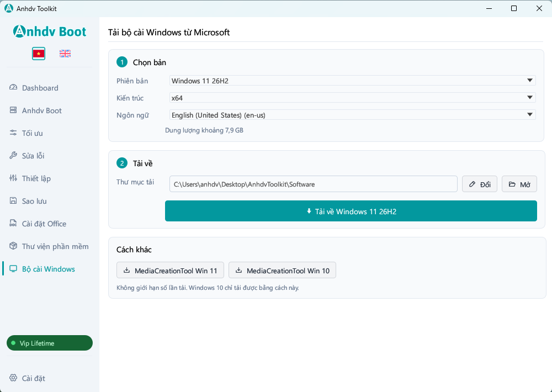Screen dimensions: 552x392
Task: Open the Thư viện phần mềm section
Action: click(x=55, y=246)
